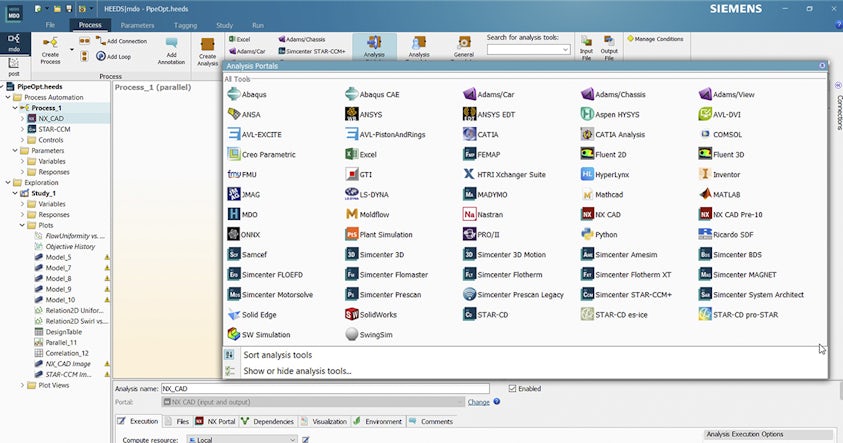The width and height of the screenshot is (843, 443).
Task: Select Simcenter Amesim portal
Action: click(619, 254)
